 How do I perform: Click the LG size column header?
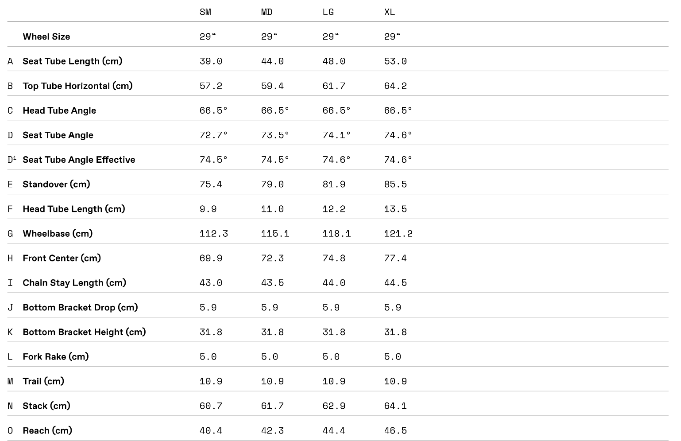click(x=329, y=12)
